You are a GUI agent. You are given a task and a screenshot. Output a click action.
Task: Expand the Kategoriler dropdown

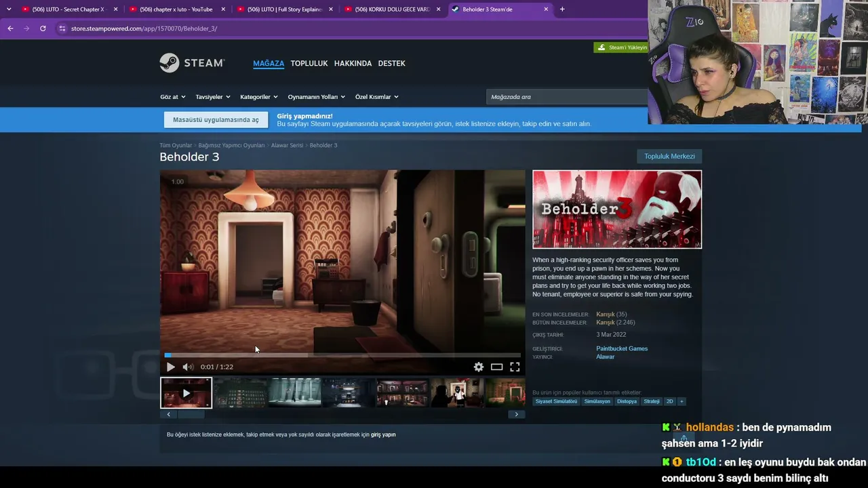pos(259,97)
